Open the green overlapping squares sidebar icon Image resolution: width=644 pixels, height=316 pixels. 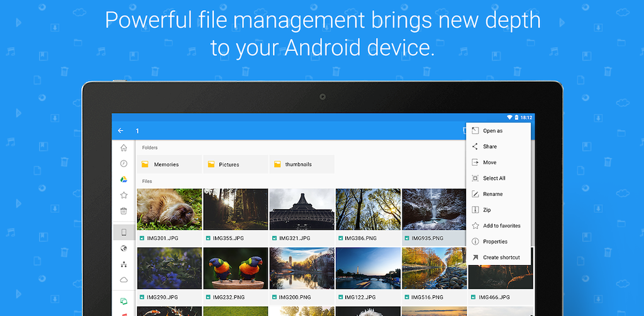(x=124, y=301)
